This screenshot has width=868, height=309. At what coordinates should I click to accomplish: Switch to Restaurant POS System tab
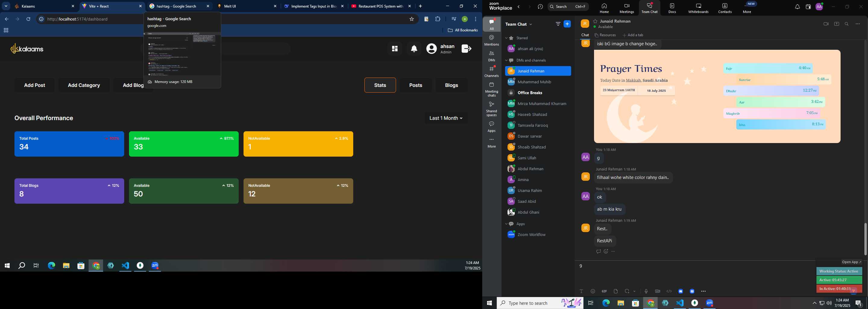tap(381, 6)
